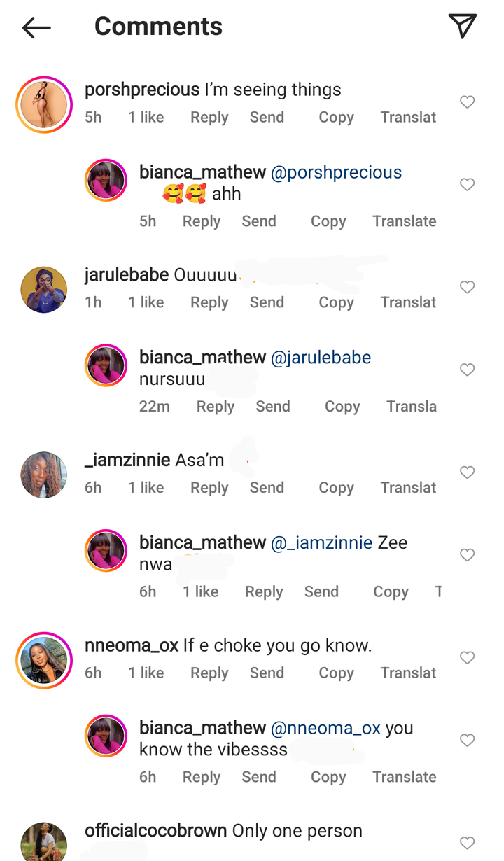
Task: Follow the @jarulebabe mention link
Action: pyautogui.click(x=321, y=358)
